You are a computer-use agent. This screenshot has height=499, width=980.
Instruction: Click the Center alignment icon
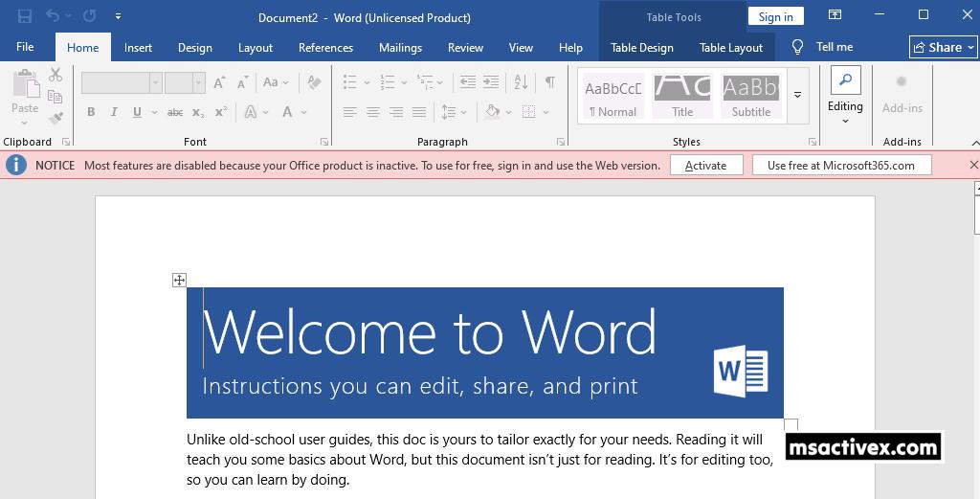[373, 112]
